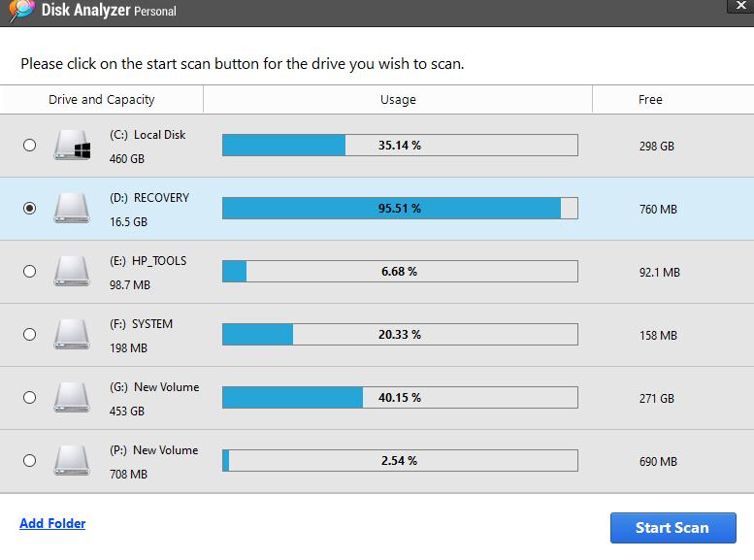Click the New Volume G: drive icon
Screen dimensions: 754x560
(x=72, y=398)
